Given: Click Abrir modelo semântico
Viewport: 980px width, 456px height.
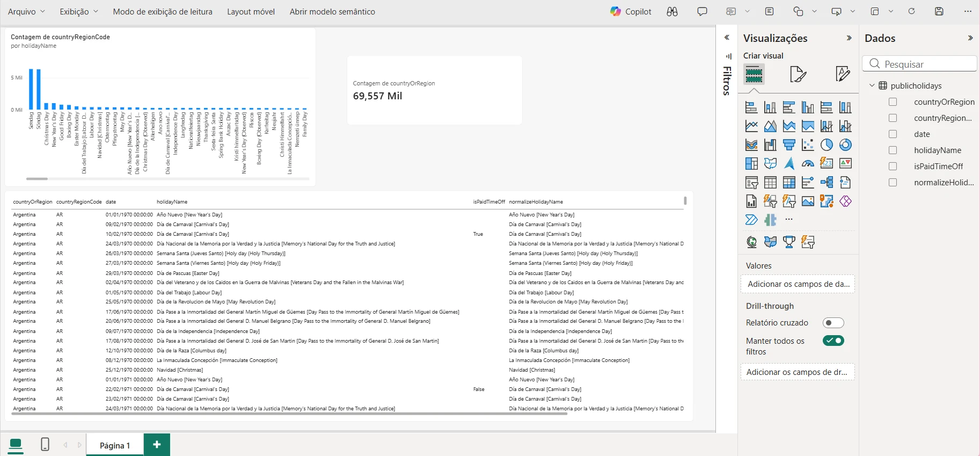Looking at the screenshot, I should [332, 11].
